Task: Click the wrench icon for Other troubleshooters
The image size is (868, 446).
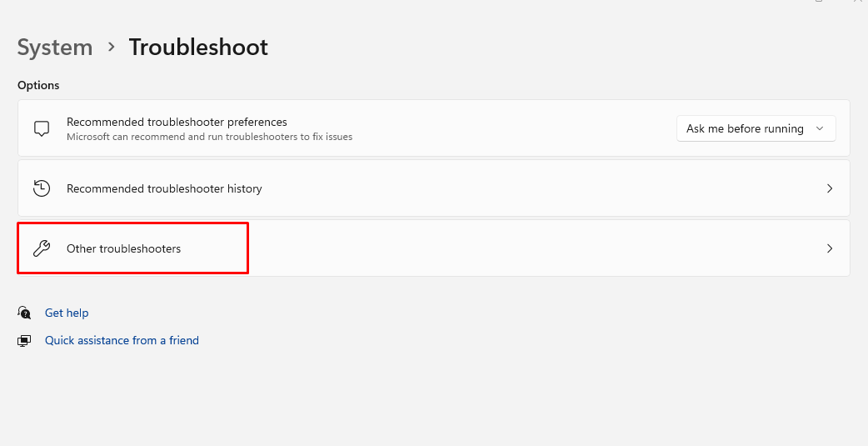Action: [x=42, y=248]
